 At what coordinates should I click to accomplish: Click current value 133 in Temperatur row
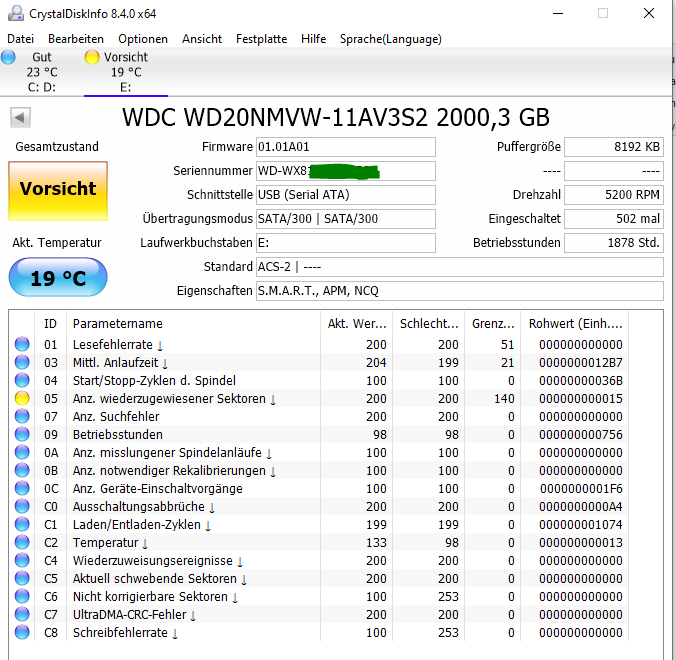coord(376,542)
